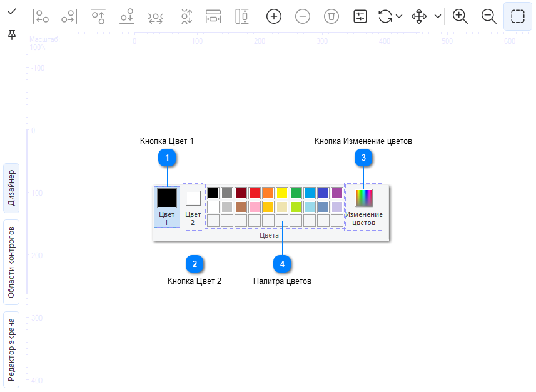536x392 pixels.
Task: Pick the yellow swatch in the palette
Action: (x=282, y=193)
